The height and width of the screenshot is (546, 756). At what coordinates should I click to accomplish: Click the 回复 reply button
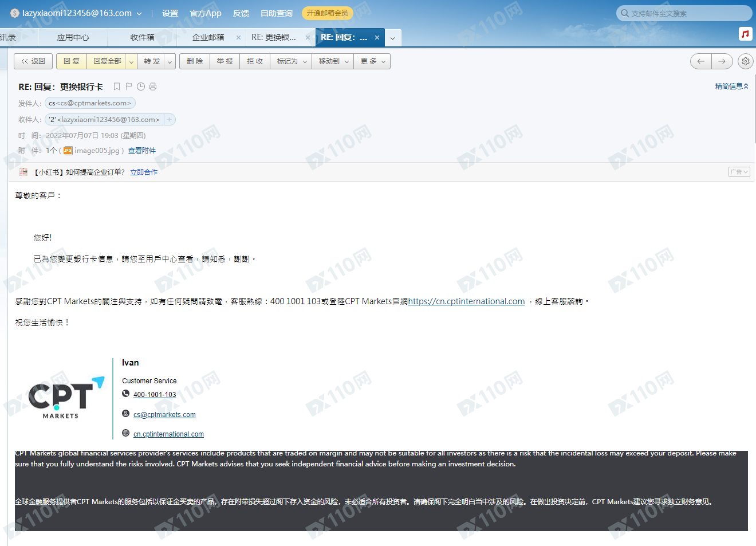72,61
